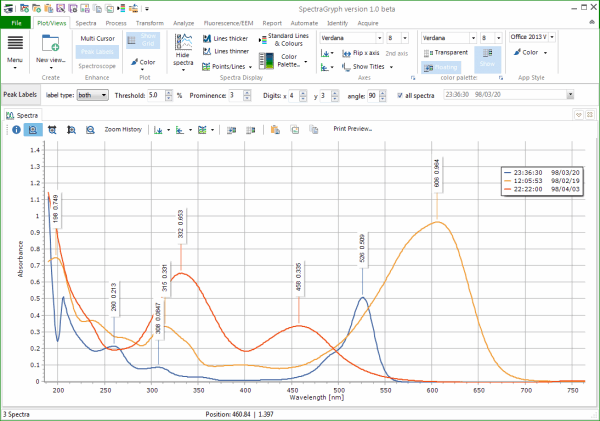The height and width of the screenshot is (421, 600).
Task: Open quick access toolbar customize arrow
Action: pos(147,8)
